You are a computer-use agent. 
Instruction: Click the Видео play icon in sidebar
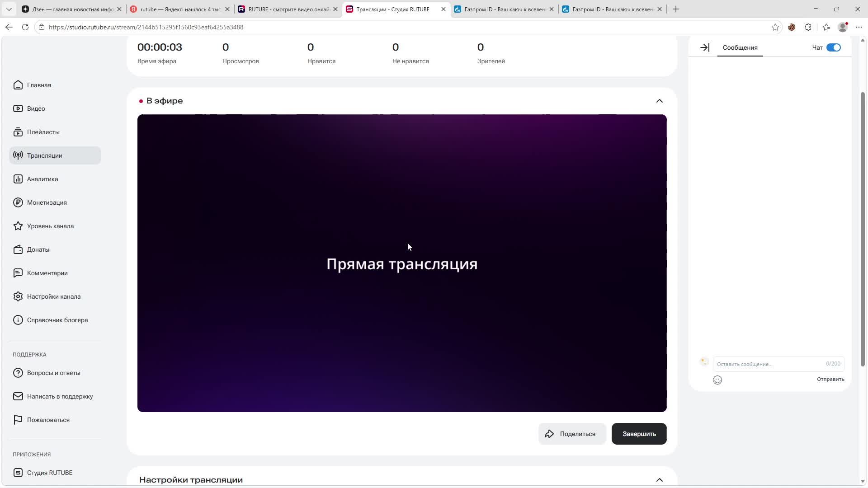click(x=18, y=108)
